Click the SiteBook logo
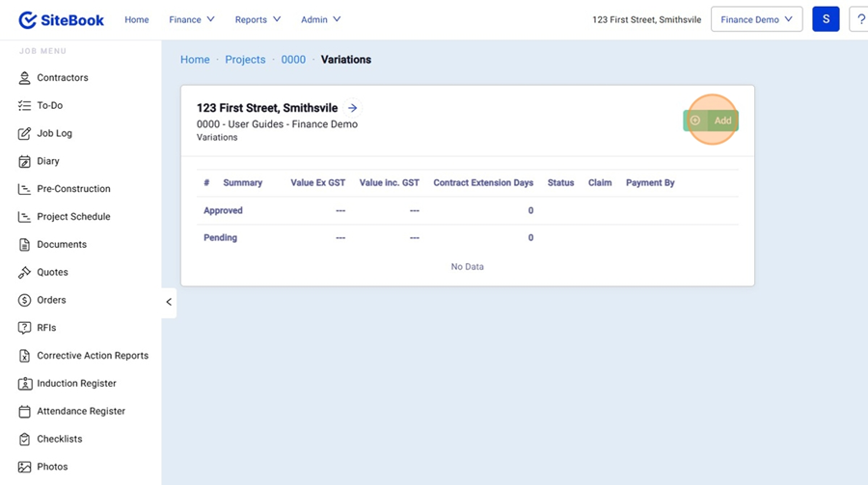This screenshot has width=868, height=485. [62, 19]
